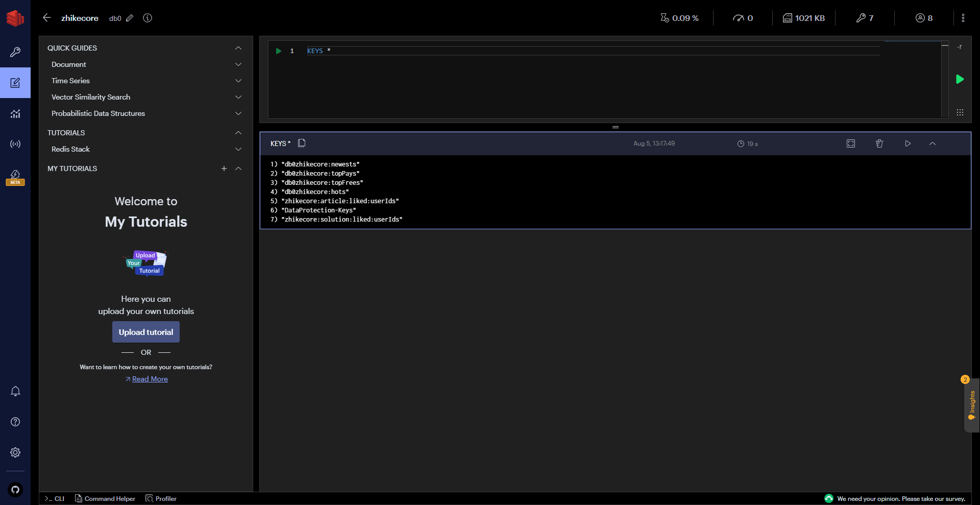Click the total keys count 7
This screenshot has width=980, height=505.
865,18
